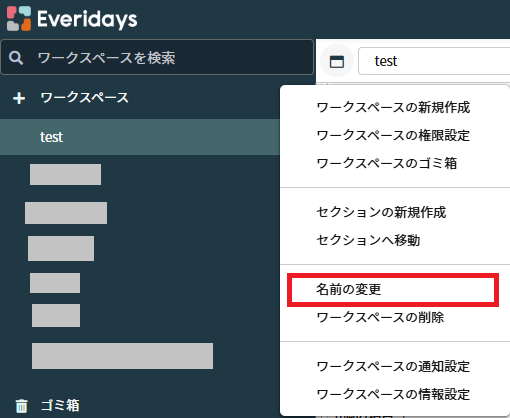The width and height of the screenshot is (510, 418).
Task: Click the Everidays logo icon
Action: click(19, 18)
